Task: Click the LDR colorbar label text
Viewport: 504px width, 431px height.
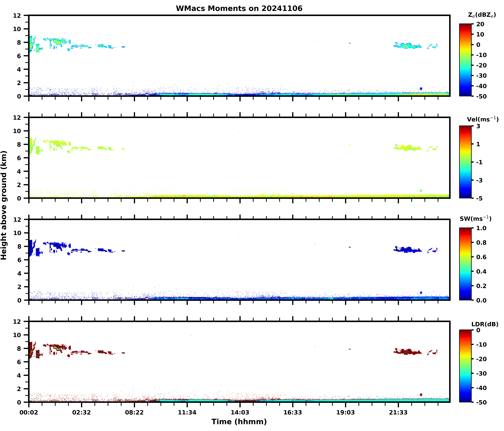Action: (485, 324)
